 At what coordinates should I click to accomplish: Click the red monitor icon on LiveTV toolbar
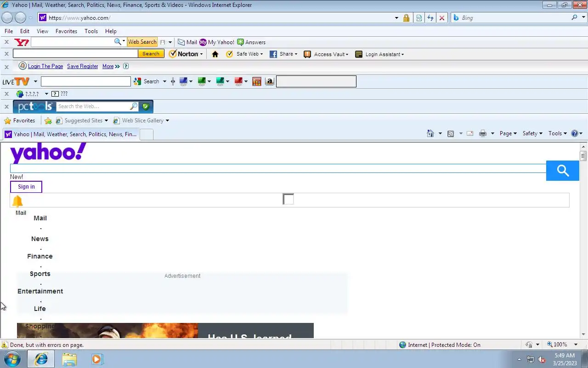[238, 81]
